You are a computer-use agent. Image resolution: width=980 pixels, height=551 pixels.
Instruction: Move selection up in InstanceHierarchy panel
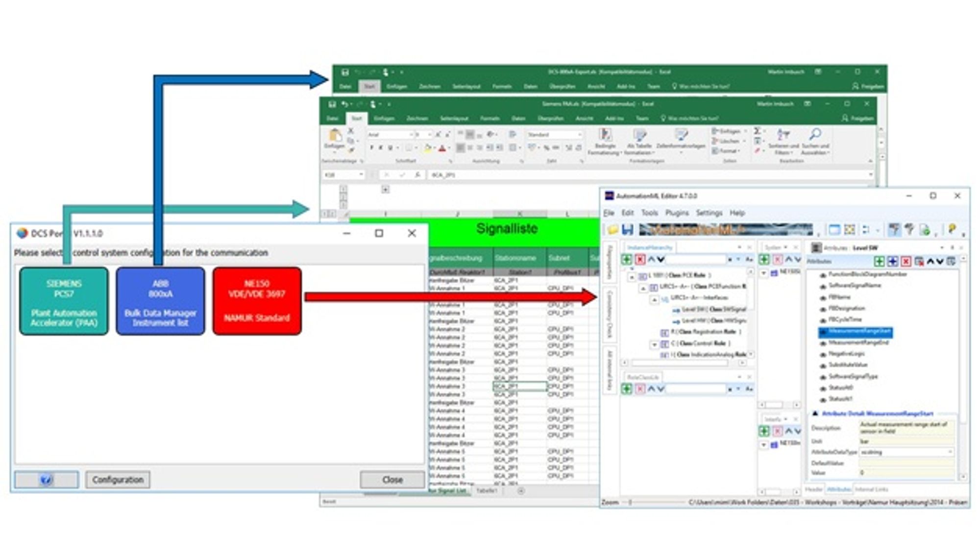click(x=652, y=260)
